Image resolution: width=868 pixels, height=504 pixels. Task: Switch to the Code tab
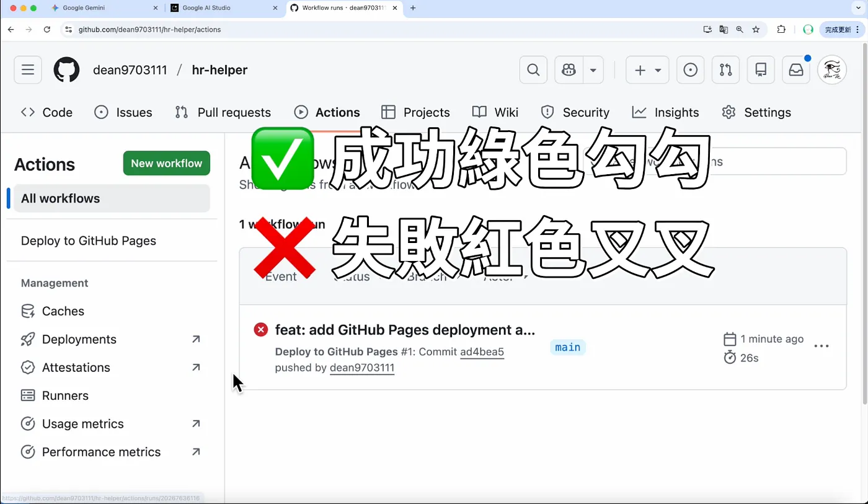46,112
